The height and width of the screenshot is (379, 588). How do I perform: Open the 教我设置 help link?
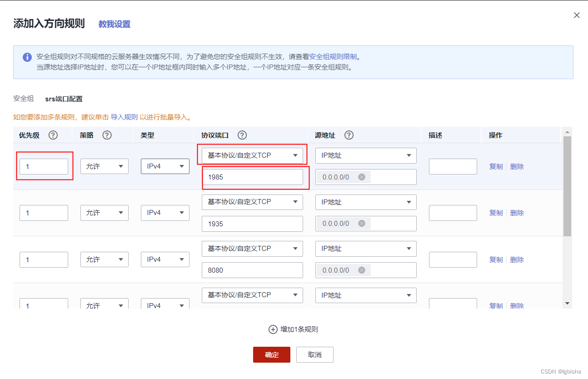tap(115, 25)
